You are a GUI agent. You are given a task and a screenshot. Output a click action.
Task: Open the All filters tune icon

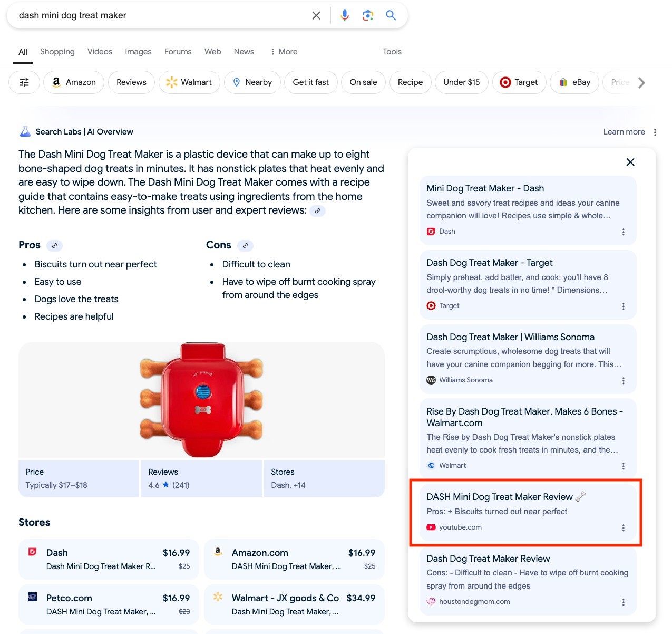click(x=24, y=82)
